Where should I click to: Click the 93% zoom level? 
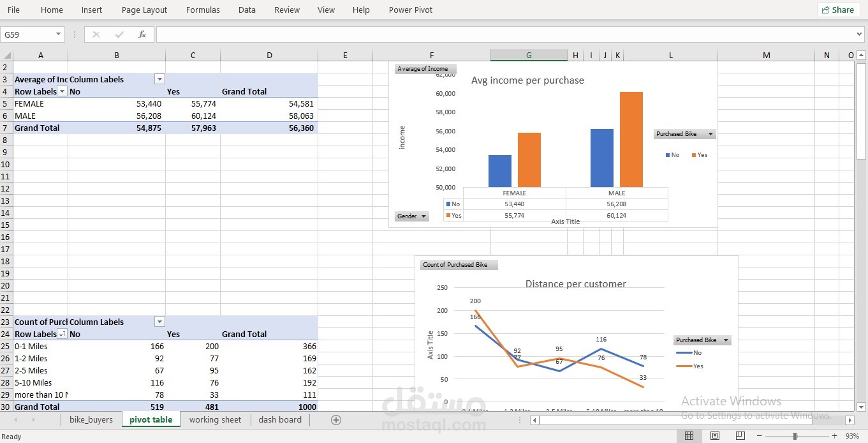(x=852, y=437)
